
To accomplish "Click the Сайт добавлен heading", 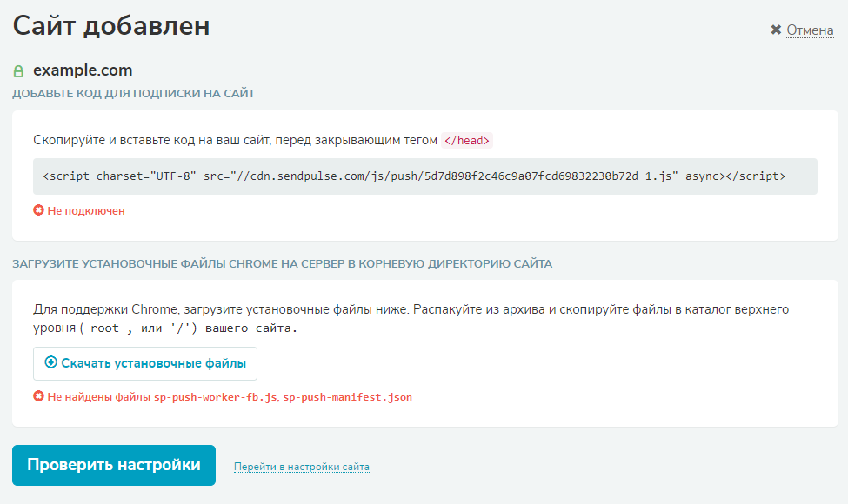I will pyautogui.click(x=110, y=26).
